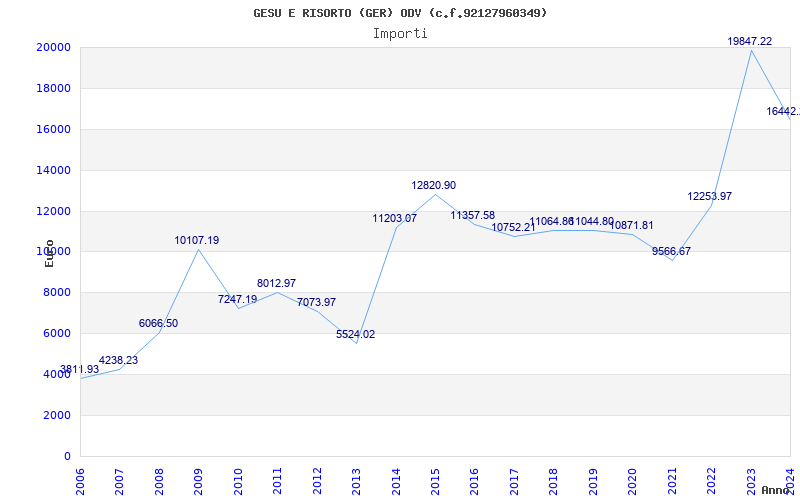Click y-axis tick label 20000
The height and width of the screenshot is (500, 800).
pos(53,47)
